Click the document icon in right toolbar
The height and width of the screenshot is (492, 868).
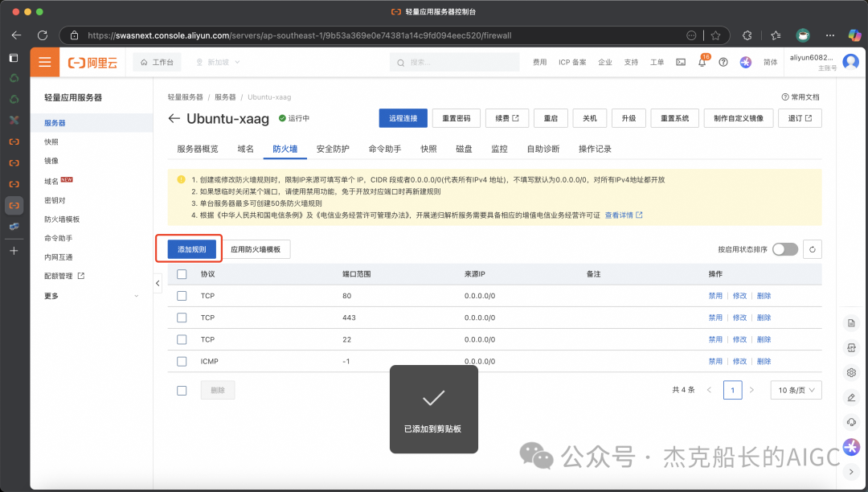pyautogui.click(x=851, y=323)
